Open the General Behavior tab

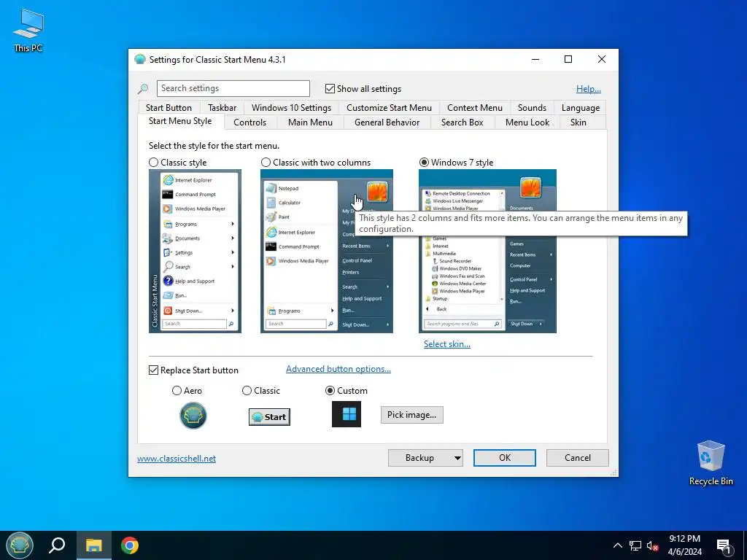tap(387, 122)
